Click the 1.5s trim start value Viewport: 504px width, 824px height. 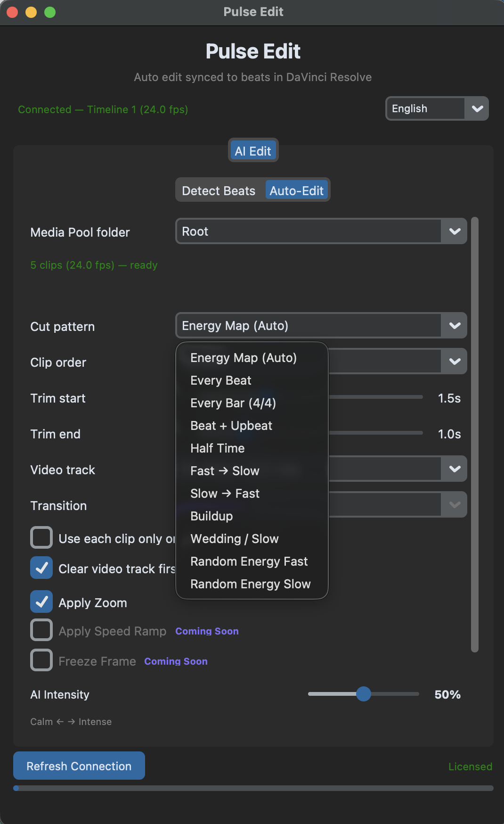point(449,398)
